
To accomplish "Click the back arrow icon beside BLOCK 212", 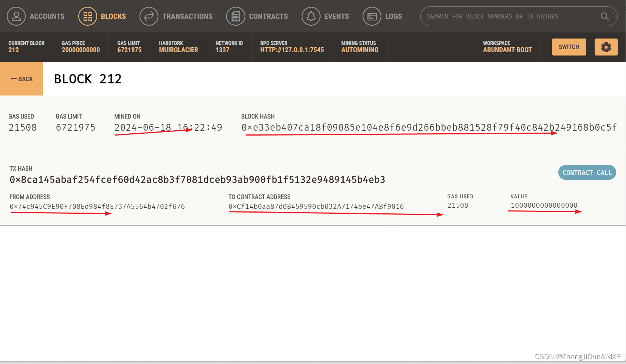I will [x=14, y=79].
